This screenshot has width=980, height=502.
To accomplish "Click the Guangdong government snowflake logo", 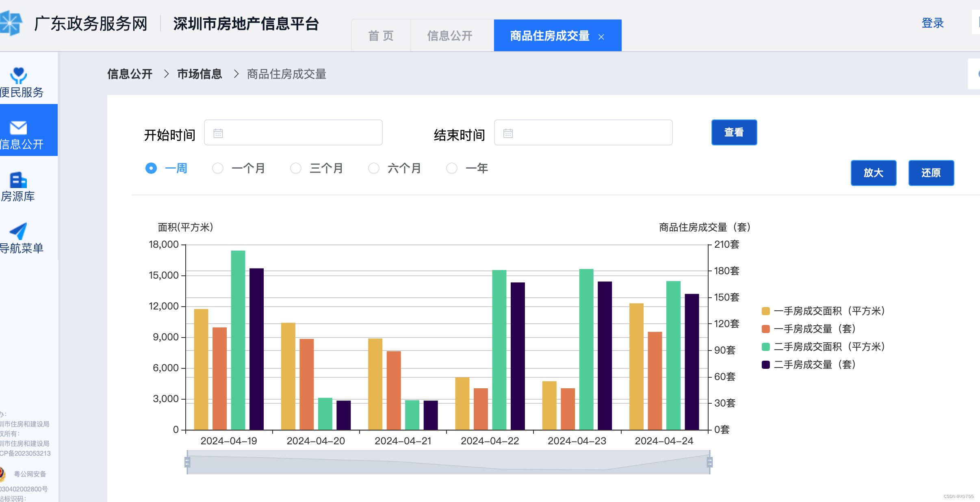I will (11, 23).
